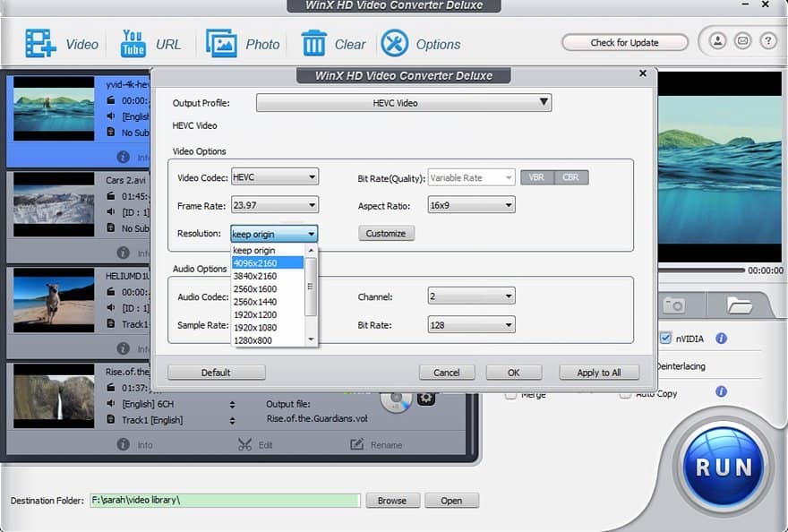
Task: Open the YouTube URL downloader
Action: [133, 43]
